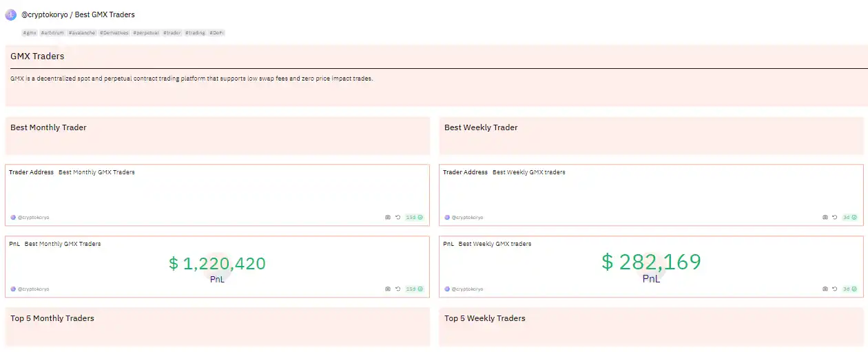Viewport: 868px width, 352px height.
Task: Click the 3d badge on weekly PnL widget
Action: [850, 289]
